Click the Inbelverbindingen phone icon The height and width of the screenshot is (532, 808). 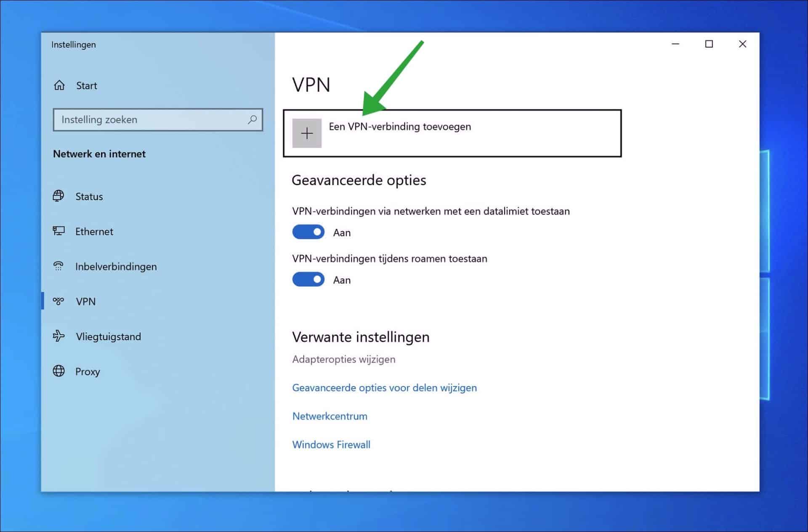[59, 266]
